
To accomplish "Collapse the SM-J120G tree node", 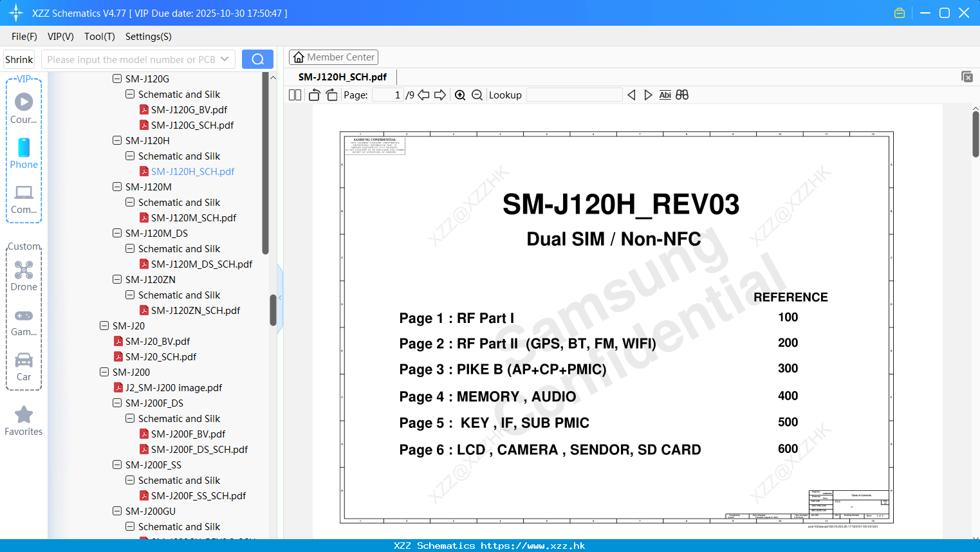I will (x=117, y=78).
